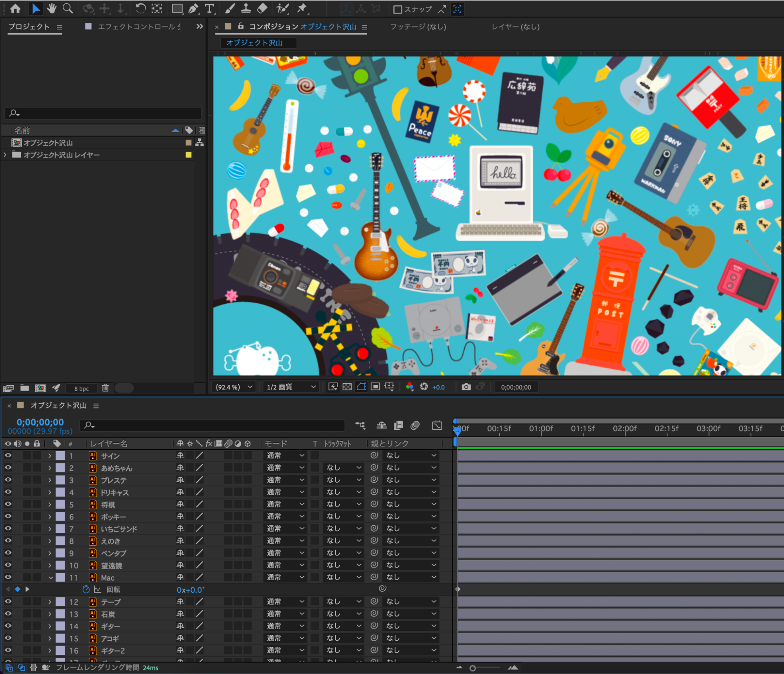Expand the オブジェクト沢山 レイヤー folder
This screenshot has height=674, width=784.
coord(5,155)
